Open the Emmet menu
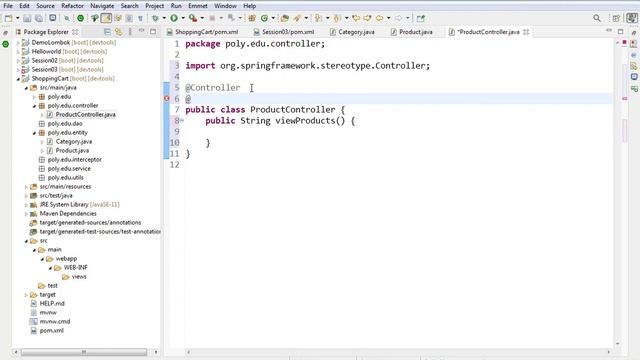Screen dimensions: 640x360 pyautogui.click(x=198, y=6)
